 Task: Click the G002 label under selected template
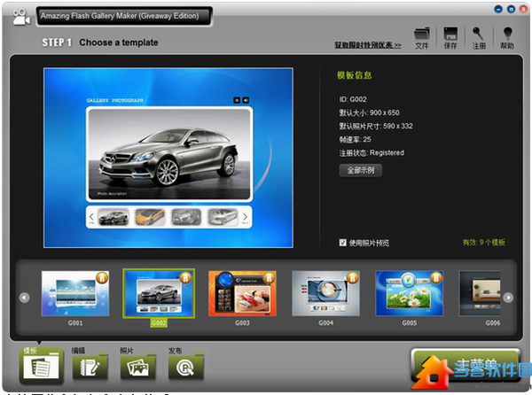(159, 323)
